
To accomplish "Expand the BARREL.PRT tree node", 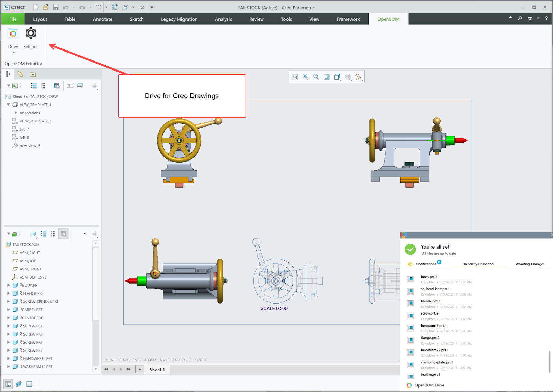I will [x=9, y=310].
